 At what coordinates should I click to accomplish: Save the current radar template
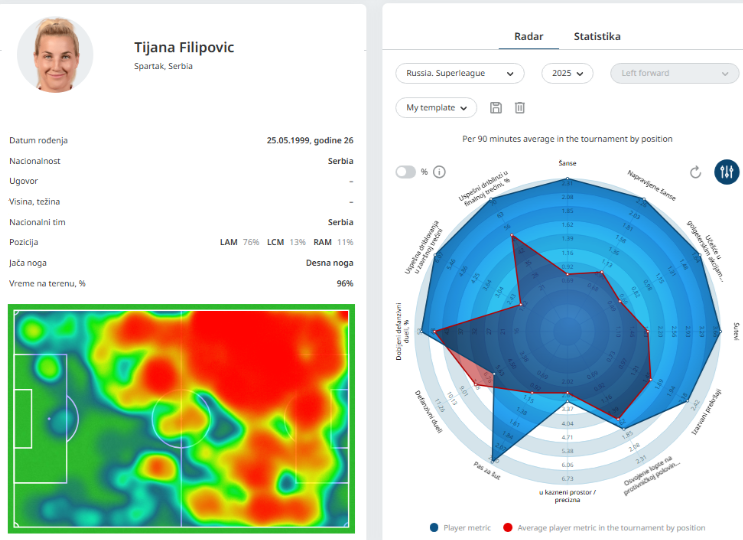496,108
